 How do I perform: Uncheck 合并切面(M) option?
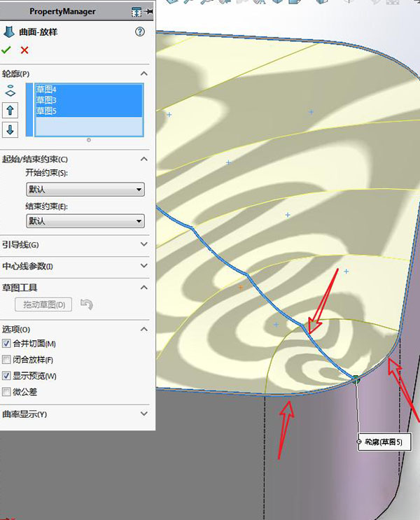coord(6,344)
